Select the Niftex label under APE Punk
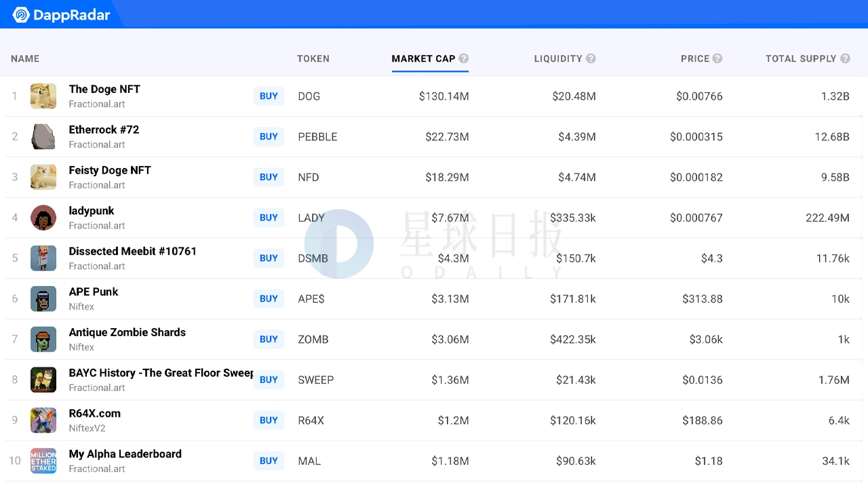This screenshot has width=868, height=488. (81, 306)
